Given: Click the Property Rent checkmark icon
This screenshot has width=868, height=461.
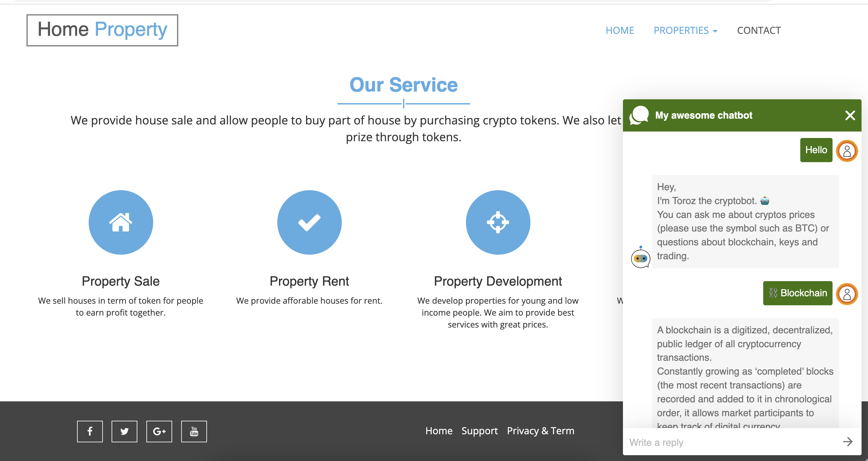Looking at the screenshot, I should click(x=309, y=222).
